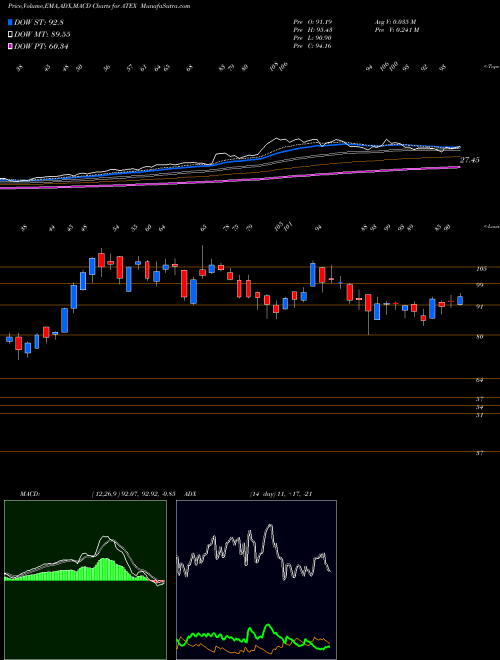Viewport: 500px width, 660px height.
Task: Select the 'DOW PT: 60.34' legend text
Action: tap(41, 46)
